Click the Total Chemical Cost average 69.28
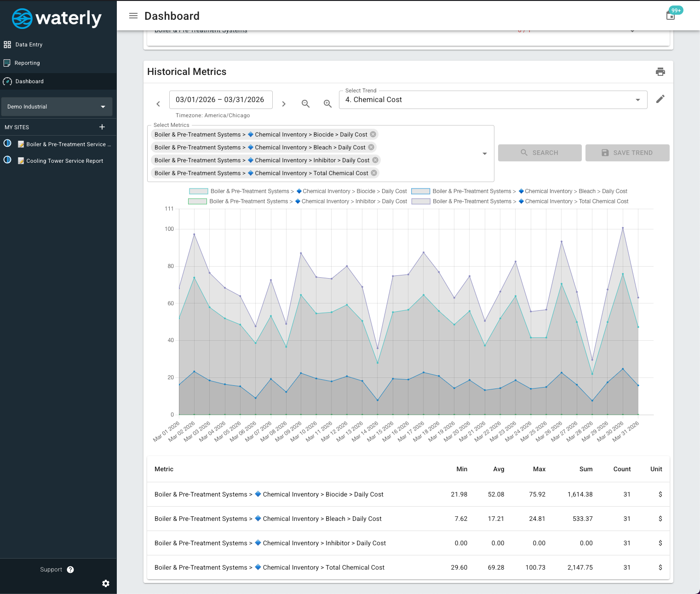The height and width of the screenshot is (594, 700). click(x=496, y=568)
